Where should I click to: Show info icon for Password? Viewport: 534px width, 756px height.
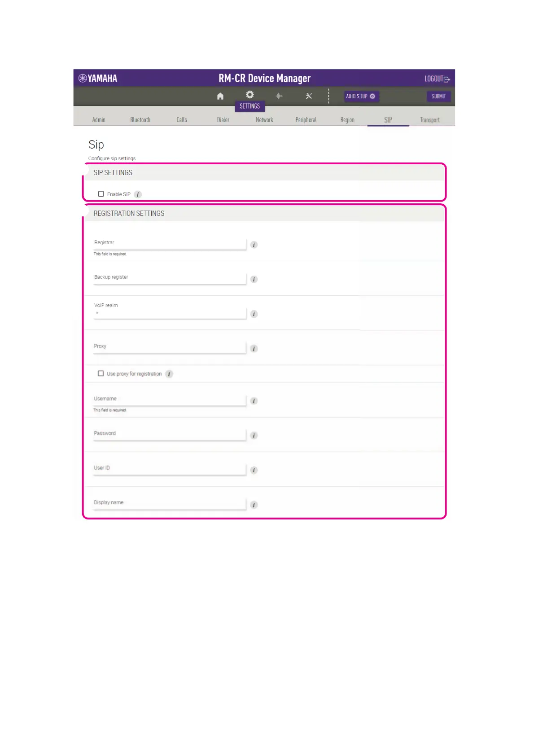[254, 435]
